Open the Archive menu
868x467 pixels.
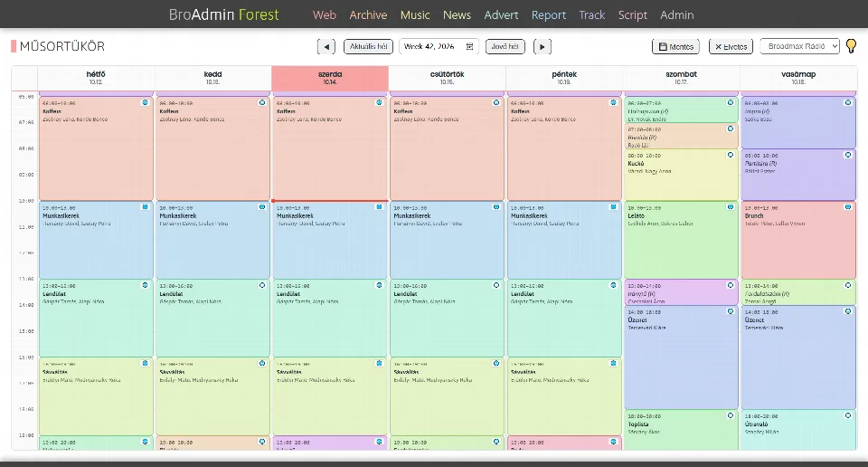[368, 15]
